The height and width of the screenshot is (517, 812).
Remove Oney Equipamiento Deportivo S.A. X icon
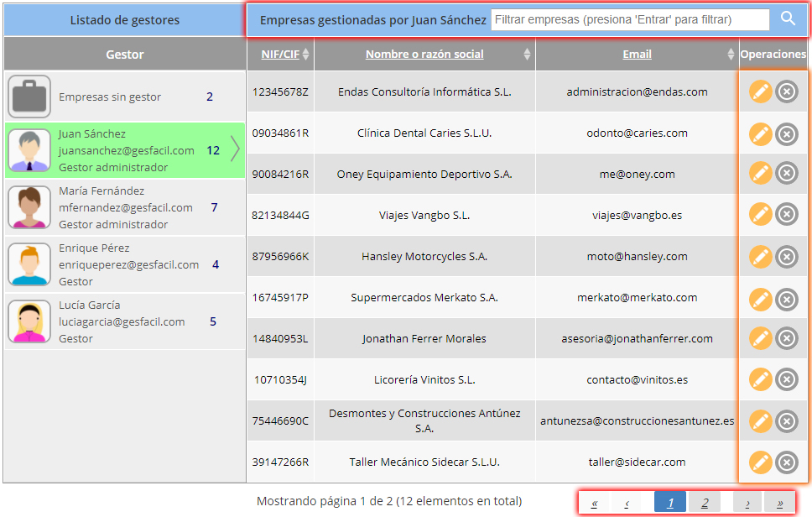click(x=787, y=173)
